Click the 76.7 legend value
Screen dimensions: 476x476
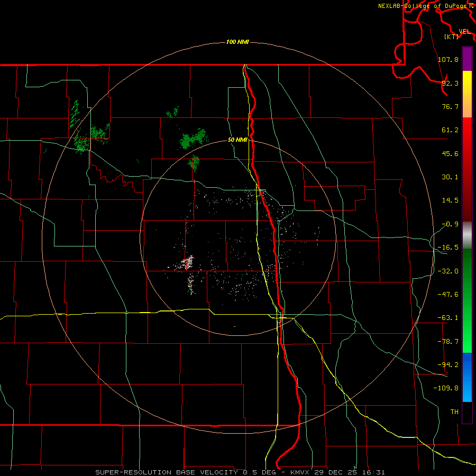(450, 106)
